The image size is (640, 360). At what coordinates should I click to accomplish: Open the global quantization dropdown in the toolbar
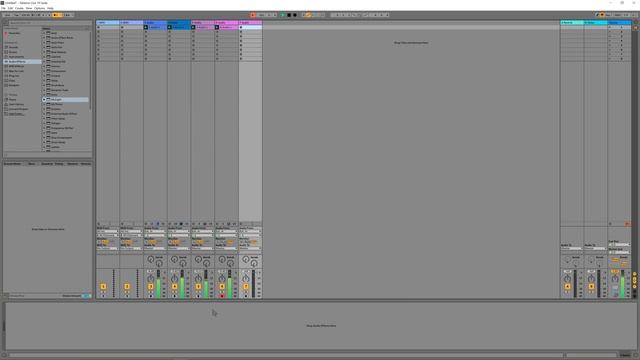[x=68, y=15]
